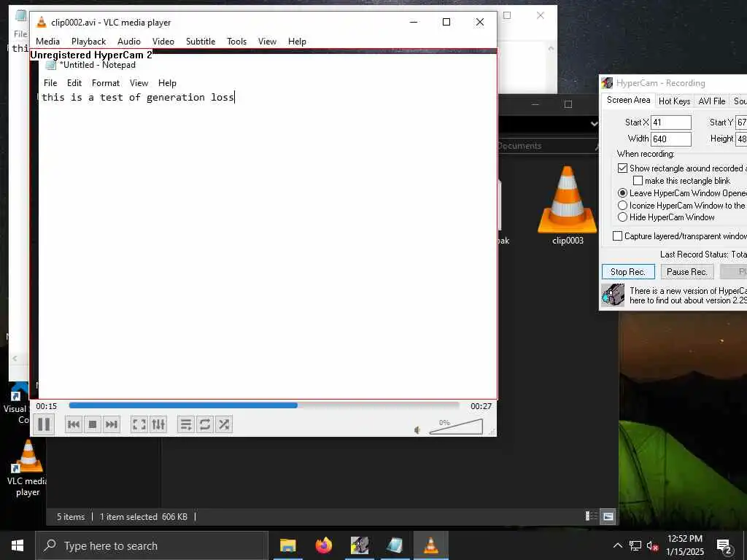Open Notepad from the taskbar
Viewport: 747px width, 560px height.
395,545
